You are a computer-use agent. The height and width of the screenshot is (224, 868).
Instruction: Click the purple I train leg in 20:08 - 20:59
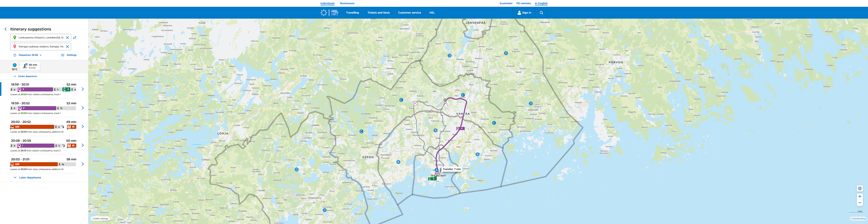pyautogui.click(x=36, y=146)
